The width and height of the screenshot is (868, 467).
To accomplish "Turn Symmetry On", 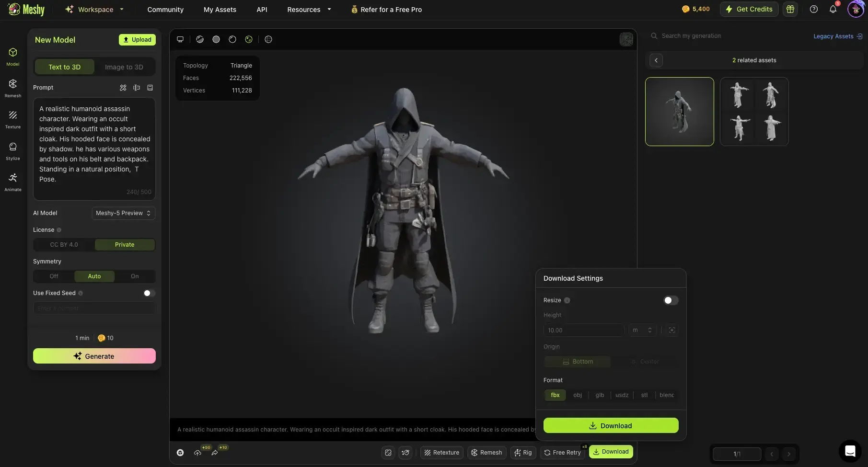I will tap(134, 276).
